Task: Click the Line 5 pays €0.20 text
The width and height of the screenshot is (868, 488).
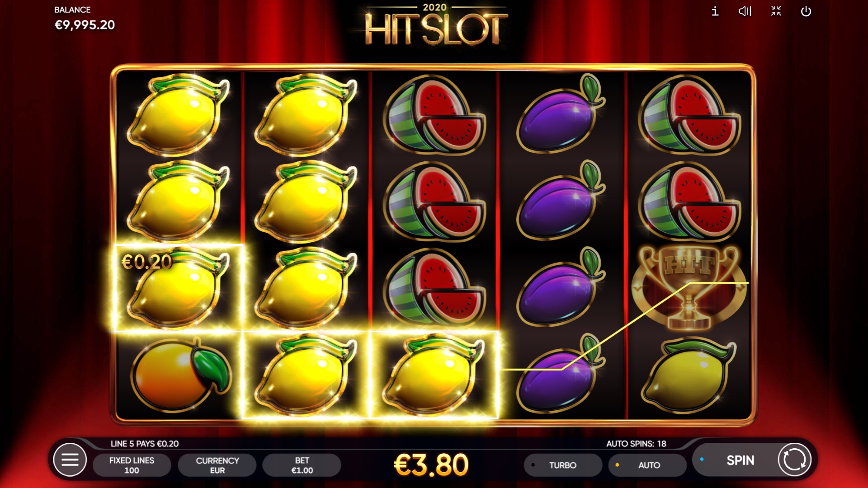Action: tap(145, 444)
